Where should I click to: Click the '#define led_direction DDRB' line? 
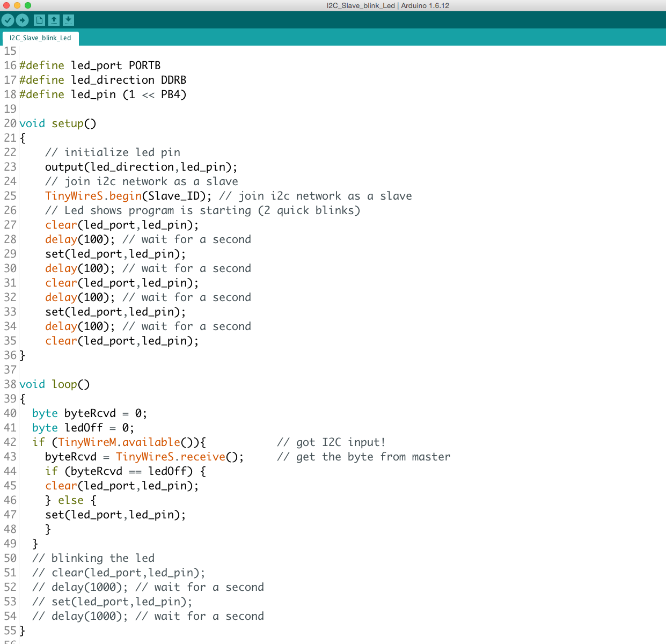(103, 80)
